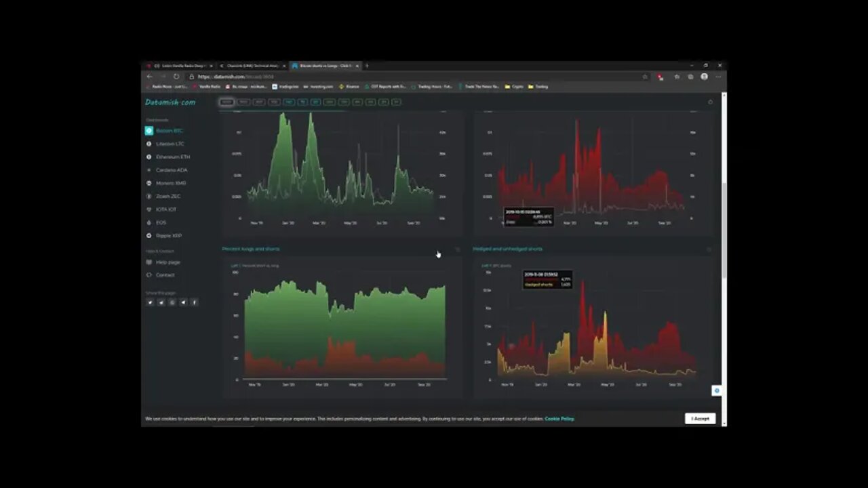Click Hedged and unhedged shorts chart title
The width and height of the screenshot is (868, 488).
coord(508,249)
